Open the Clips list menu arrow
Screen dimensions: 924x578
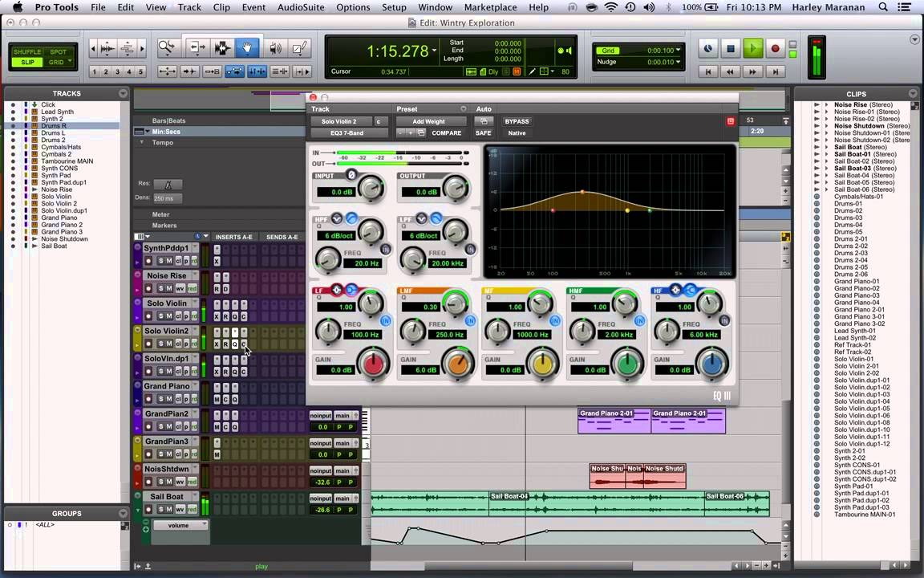pyautogui.click(x=912, y=93)
